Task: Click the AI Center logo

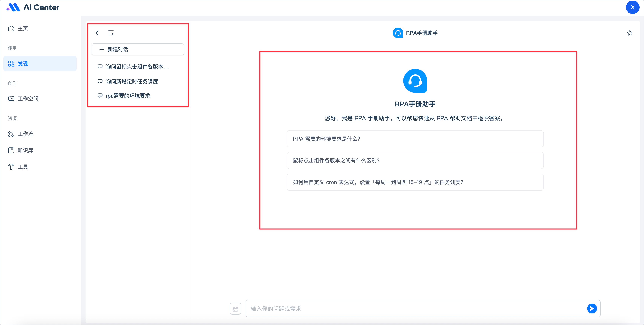Action: click(x=33, y=7)
